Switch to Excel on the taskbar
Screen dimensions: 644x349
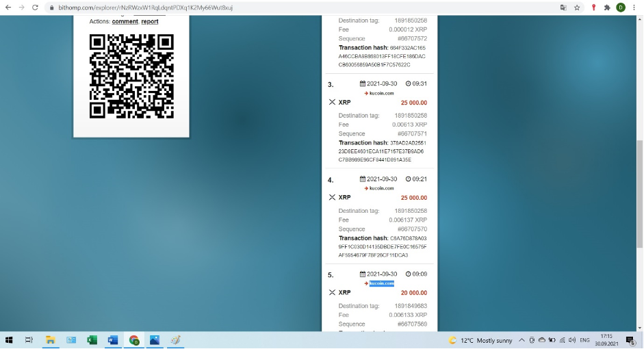92,340
